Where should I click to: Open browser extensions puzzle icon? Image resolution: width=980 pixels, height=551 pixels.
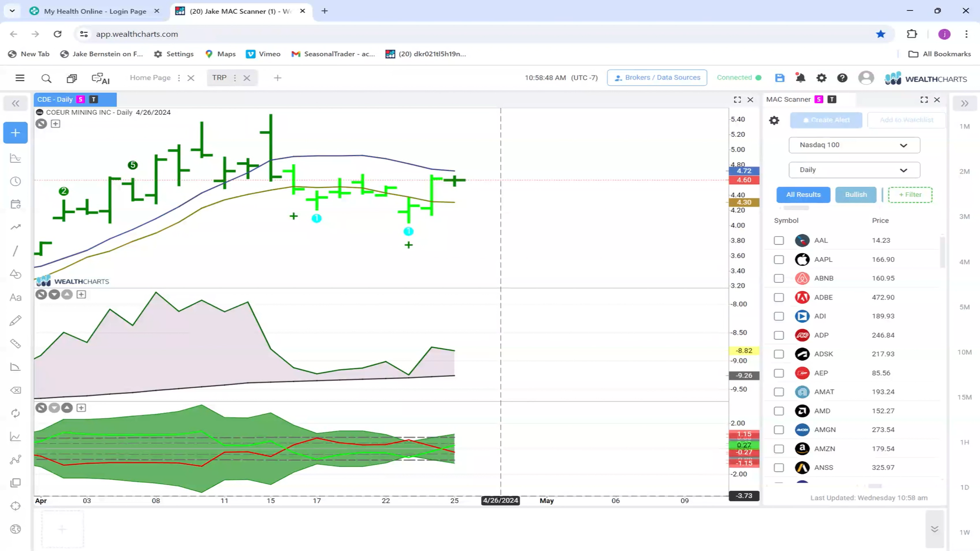(912, 34)
